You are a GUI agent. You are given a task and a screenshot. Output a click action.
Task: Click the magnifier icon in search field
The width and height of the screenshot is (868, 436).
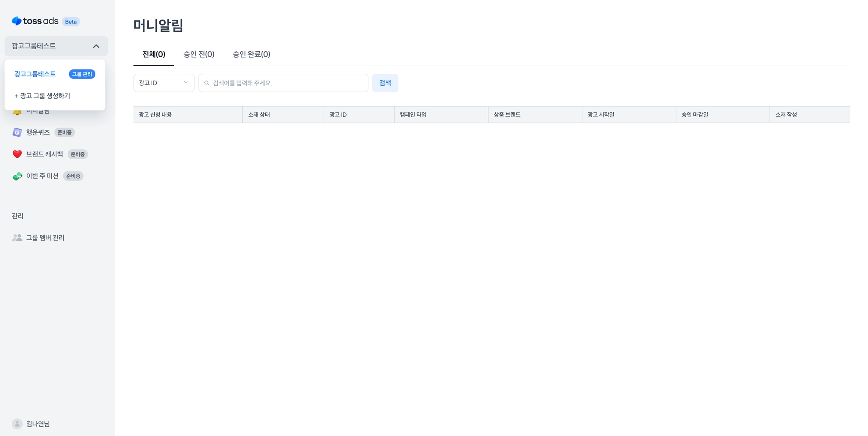(207, 83)
